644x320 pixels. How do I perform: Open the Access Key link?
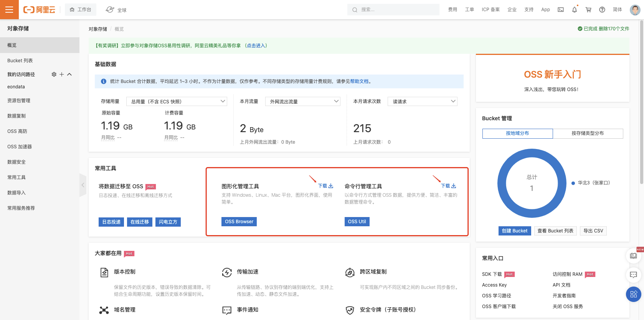pos(494,285)
